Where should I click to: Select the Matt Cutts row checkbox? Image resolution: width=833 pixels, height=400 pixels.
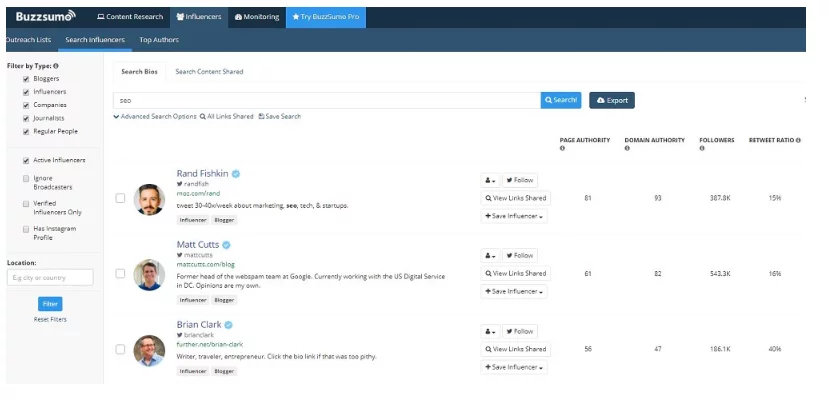point(121,274)
